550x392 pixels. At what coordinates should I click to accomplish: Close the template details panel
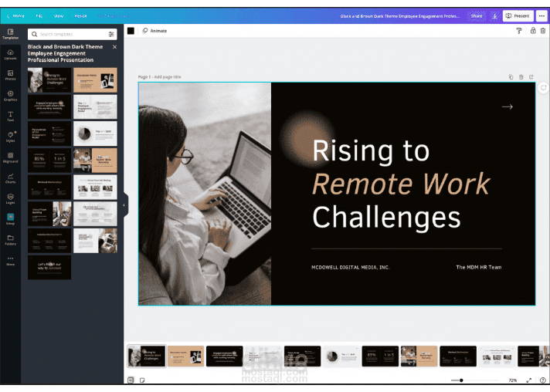(114, 46)
